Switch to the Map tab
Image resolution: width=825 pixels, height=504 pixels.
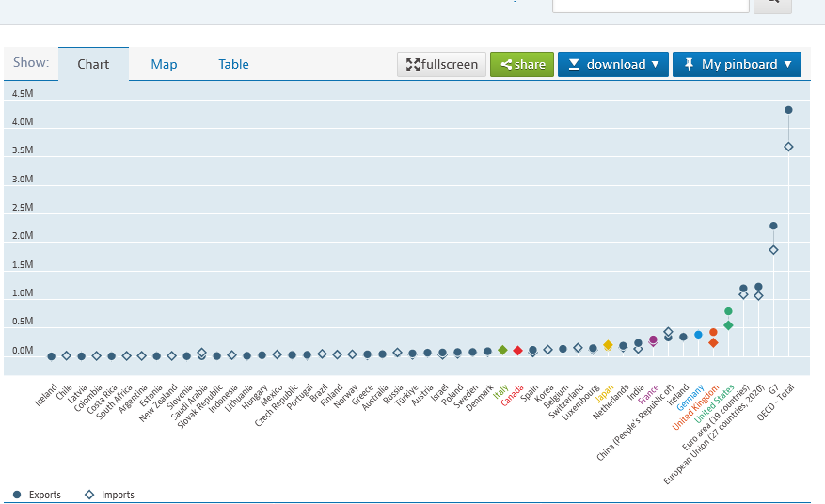click(164, 64)
